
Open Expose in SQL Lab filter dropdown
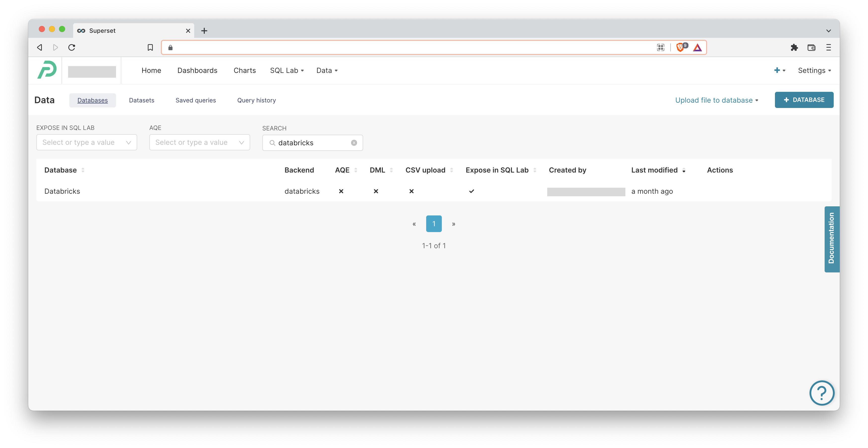pos(86,143)
